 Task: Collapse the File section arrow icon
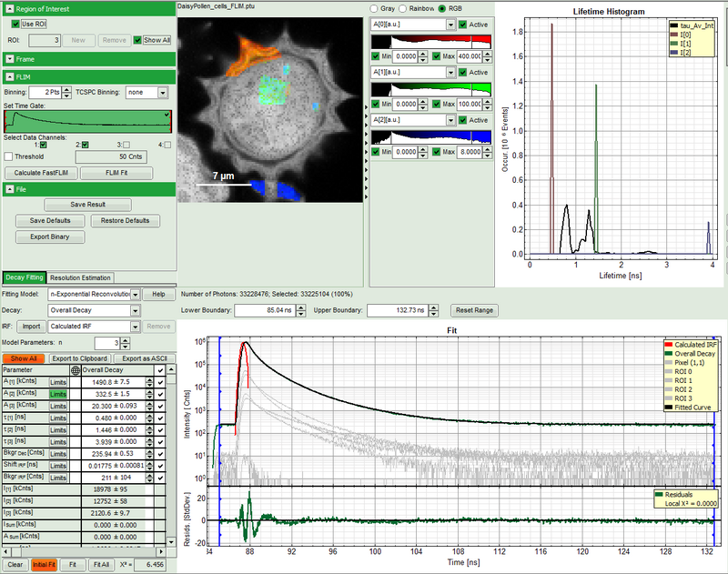click(x=9, y=189)
